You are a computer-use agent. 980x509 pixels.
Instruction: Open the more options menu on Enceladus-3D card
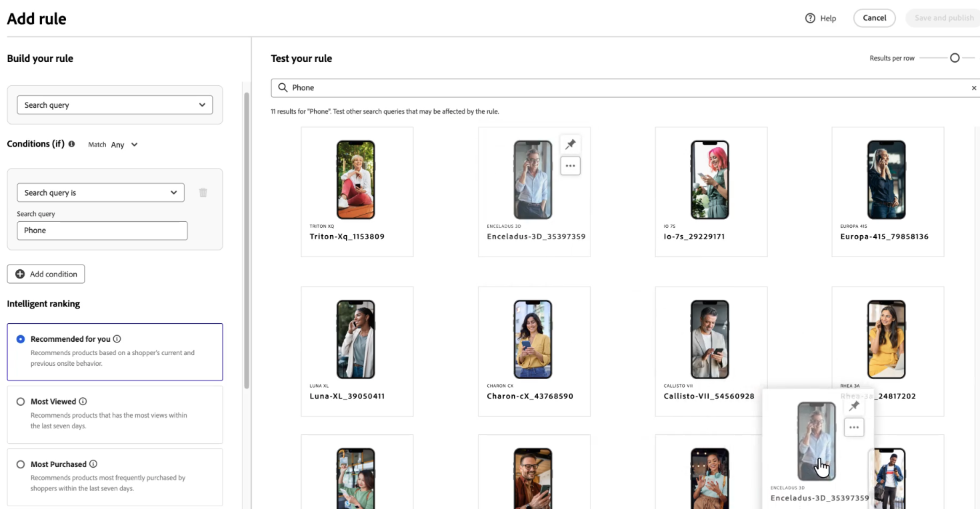point(570,165)
